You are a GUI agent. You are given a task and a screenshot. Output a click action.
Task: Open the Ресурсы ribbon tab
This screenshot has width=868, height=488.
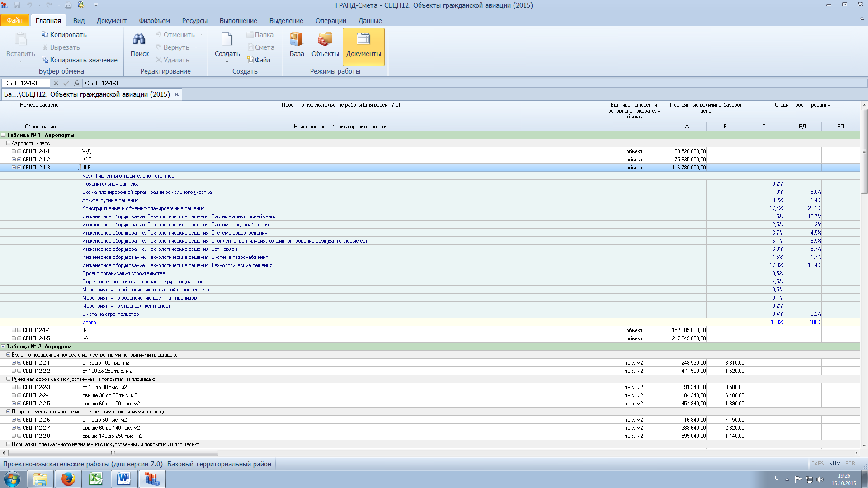click(194, 21)
